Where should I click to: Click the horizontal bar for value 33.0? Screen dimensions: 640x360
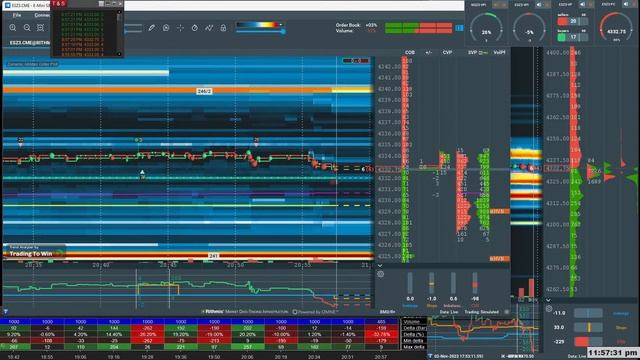[x=588, y=327]
